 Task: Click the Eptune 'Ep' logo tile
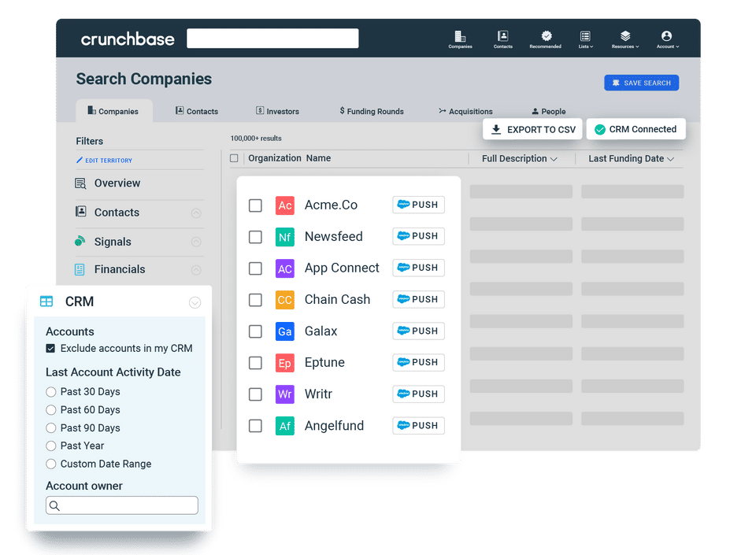[x=284, y=363]
